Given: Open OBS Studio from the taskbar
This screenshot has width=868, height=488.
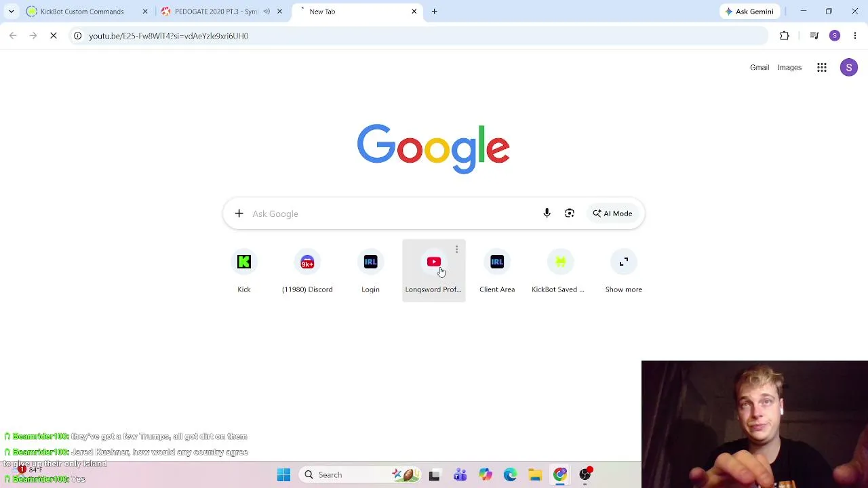Looking at the screenshot, I should point(585,475).
